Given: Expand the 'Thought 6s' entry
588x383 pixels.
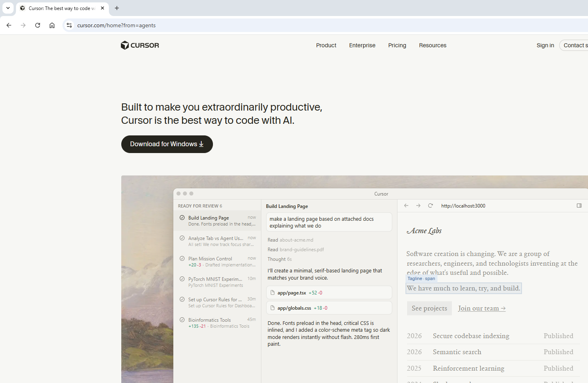Looking at the screenshot, I should click(279, 259).
